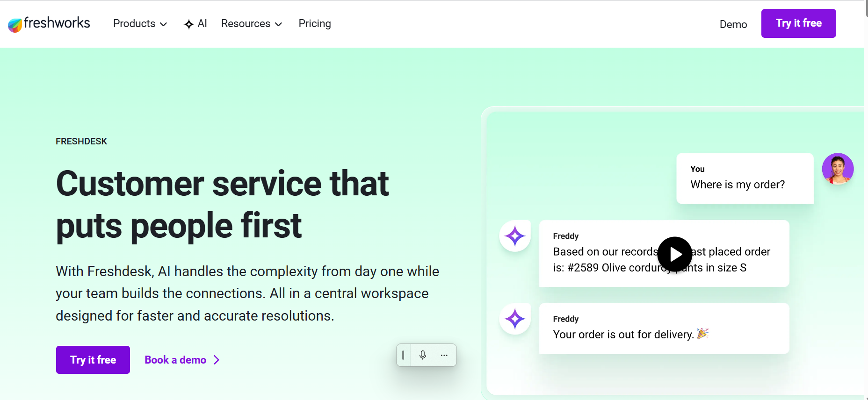Click the FRESHDESK label text
This screenshot has width=868, height=400.
coord(81,141)
